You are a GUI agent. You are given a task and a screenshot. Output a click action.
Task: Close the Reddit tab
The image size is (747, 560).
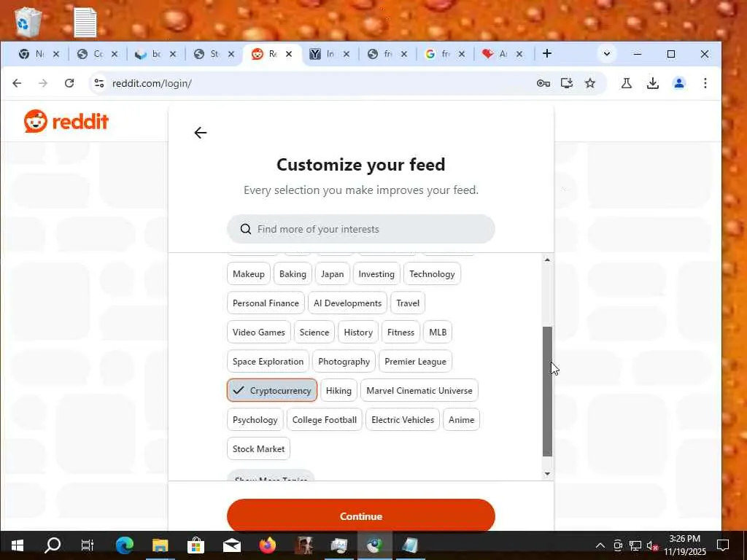(289, 54)
